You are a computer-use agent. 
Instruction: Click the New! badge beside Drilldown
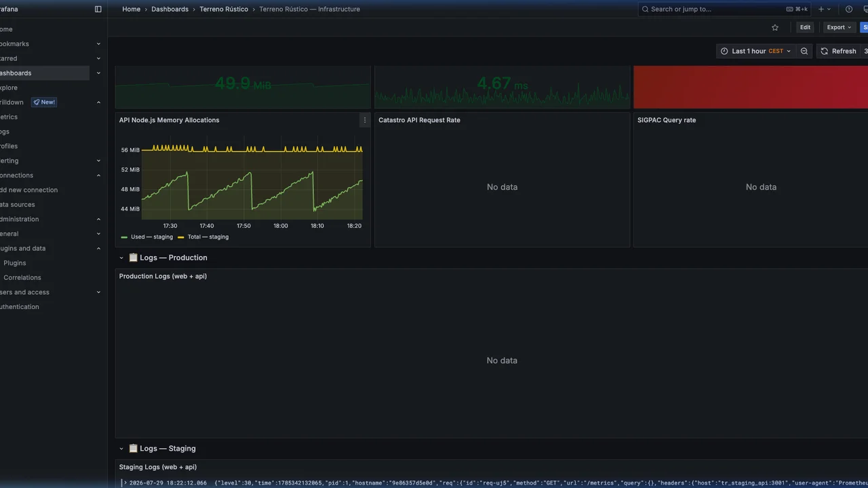pyautogui.click(x=44, y=102)
